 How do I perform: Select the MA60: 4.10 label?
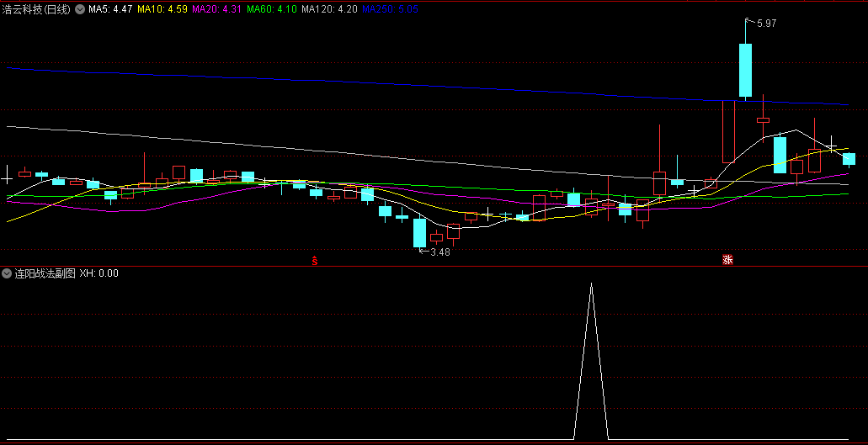coord(271,9)
